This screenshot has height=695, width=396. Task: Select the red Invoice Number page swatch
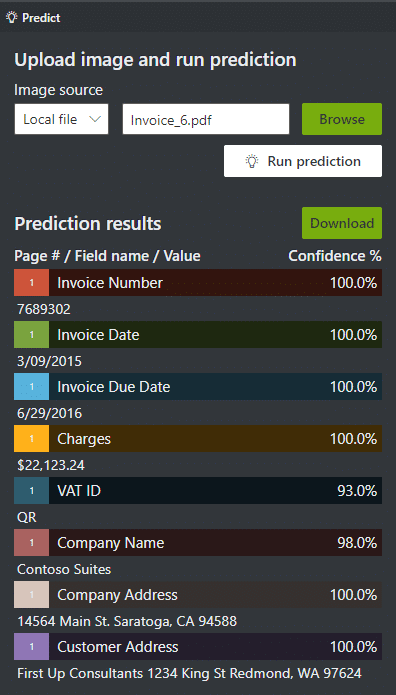(31, 282)
